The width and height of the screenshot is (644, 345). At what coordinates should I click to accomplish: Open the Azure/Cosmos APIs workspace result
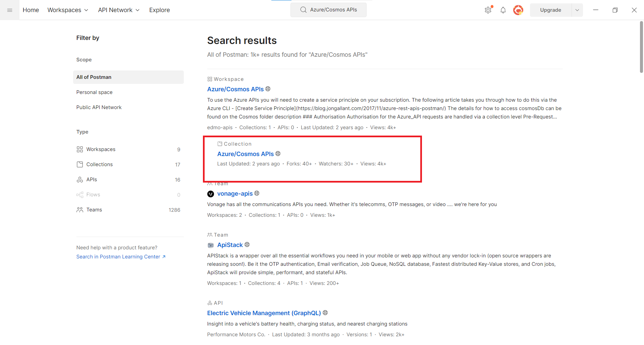235,89
